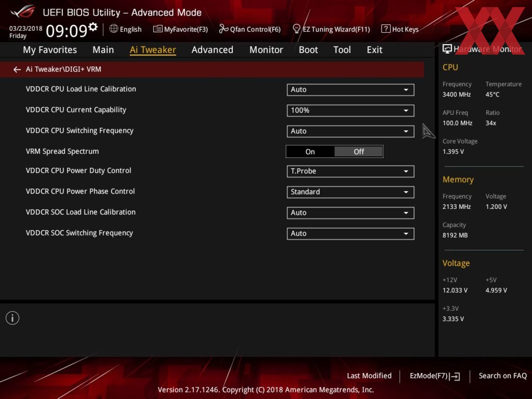Switch to Tool tab
The width and height of the screenshot is (532, 399).
tap(342, 50)
